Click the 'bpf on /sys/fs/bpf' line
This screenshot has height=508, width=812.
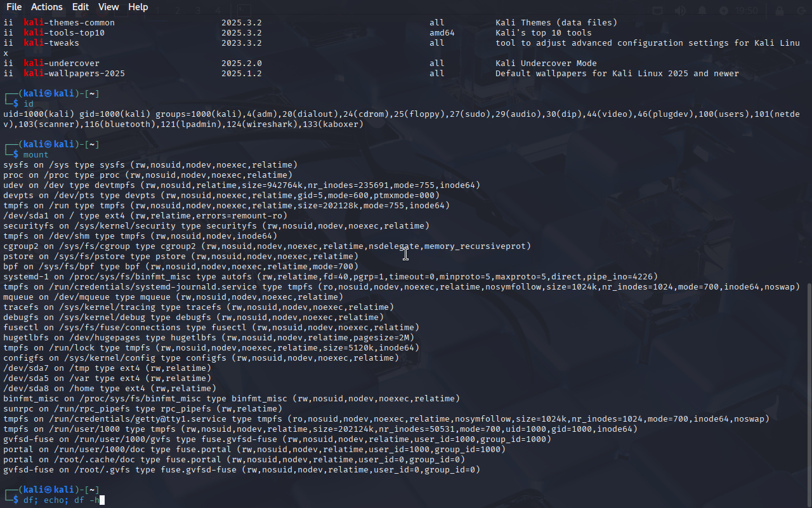181,267
